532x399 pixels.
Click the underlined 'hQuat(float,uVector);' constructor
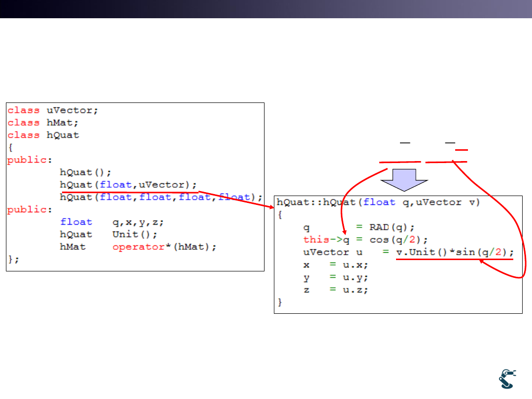click(129, 185)
